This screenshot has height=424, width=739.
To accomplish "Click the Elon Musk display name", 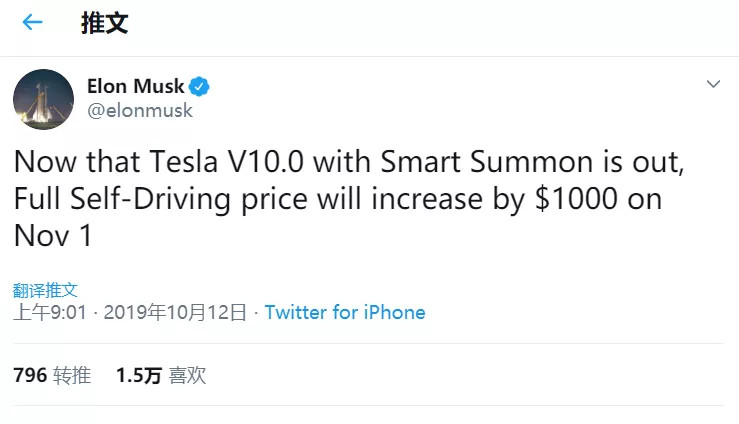I will 135,86.
